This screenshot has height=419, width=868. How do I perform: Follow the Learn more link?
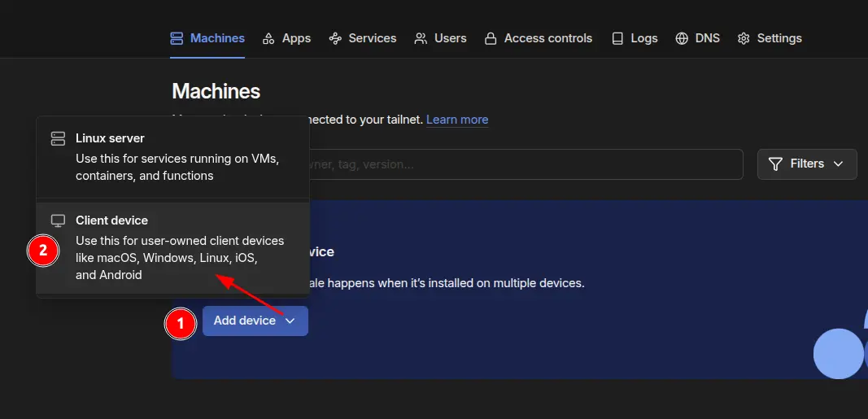pos(457,120)
